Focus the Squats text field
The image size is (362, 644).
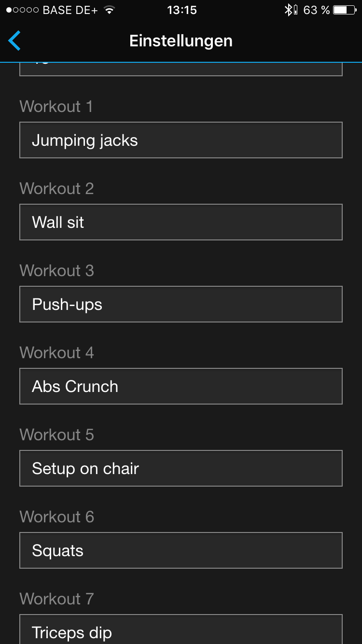click(x=181, y=550)
